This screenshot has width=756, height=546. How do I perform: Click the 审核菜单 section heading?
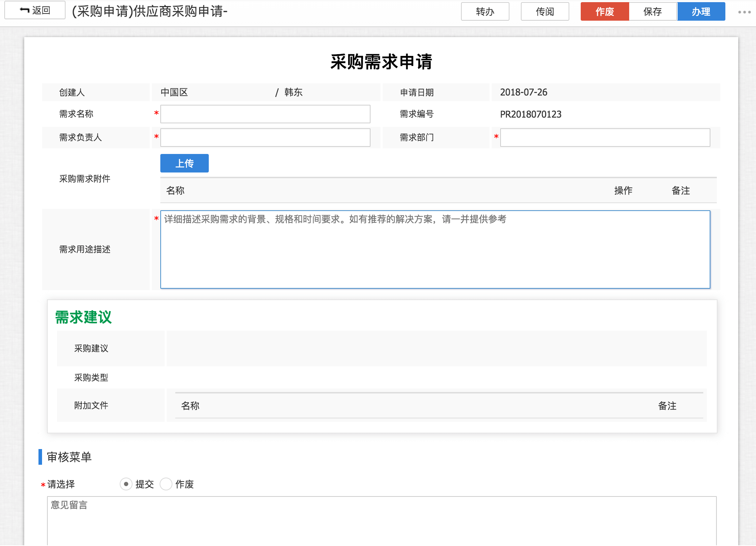point(69,457)
